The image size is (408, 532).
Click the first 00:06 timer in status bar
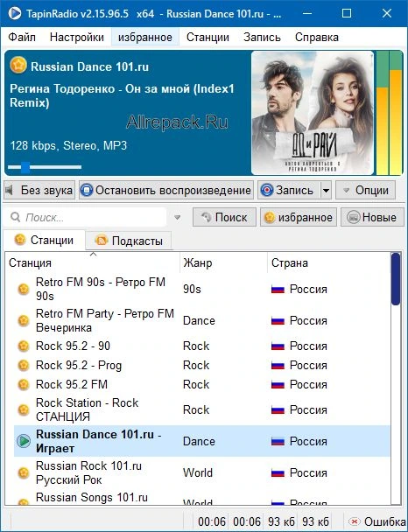pyautogui.click(x=212, y=521)
